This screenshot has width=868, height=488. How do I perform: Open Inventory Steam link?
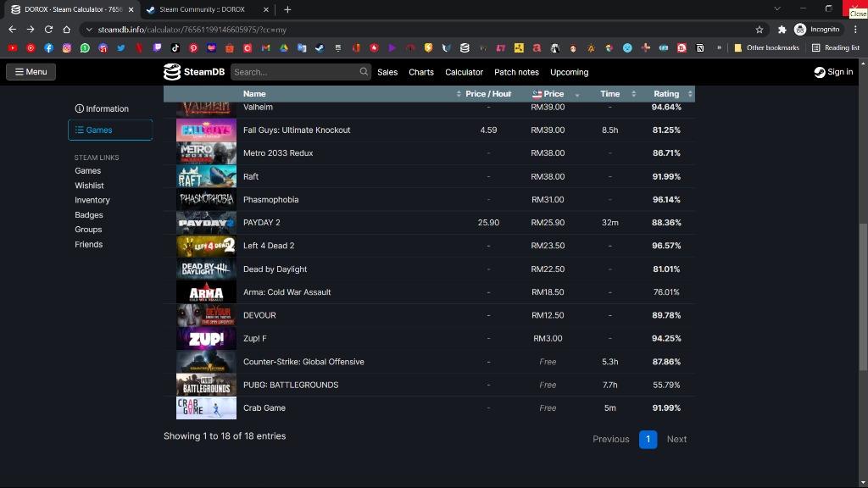(x=92, y=200)
